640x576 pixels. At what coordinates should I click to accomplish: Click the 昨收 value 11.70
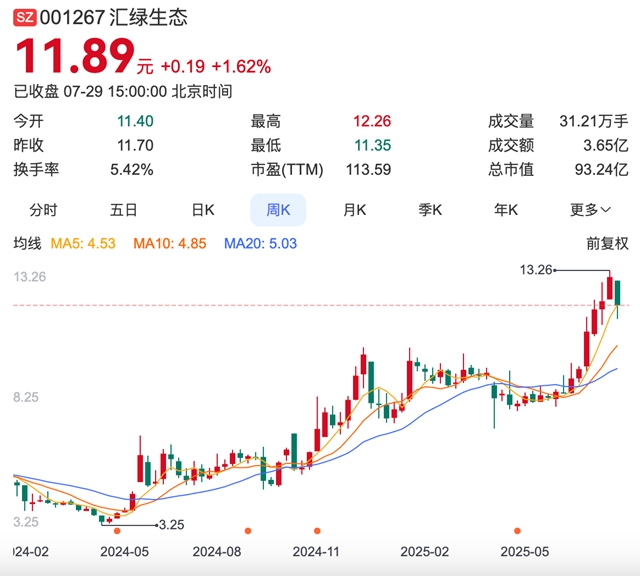point(135,145)
